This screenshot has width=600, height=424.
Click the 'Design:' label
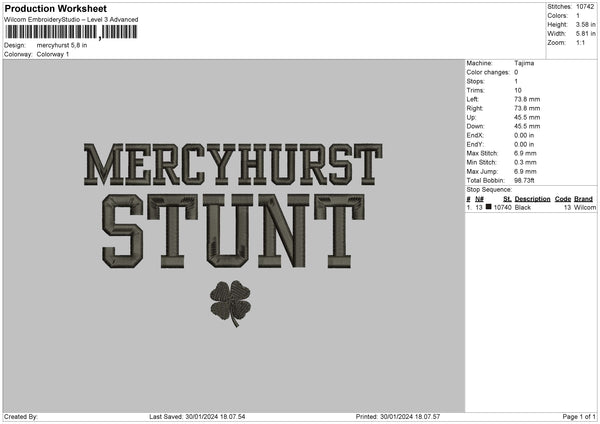click(15, 45)
